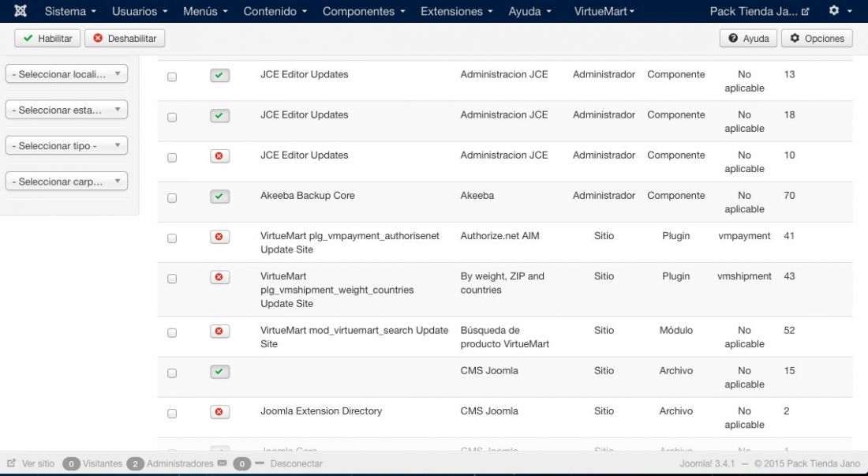Open the Pack Tienda Ja... site link

759,11
